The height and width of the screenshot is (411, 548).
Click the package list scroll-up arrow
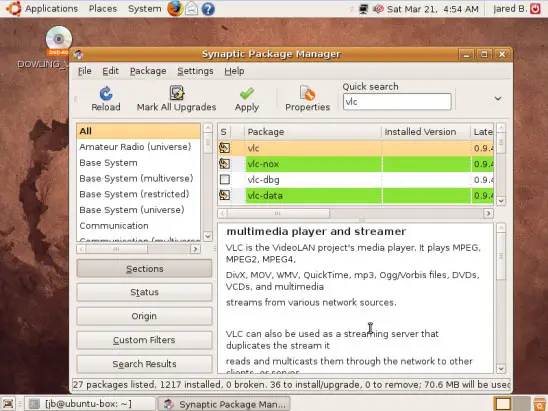pos(501,128)
